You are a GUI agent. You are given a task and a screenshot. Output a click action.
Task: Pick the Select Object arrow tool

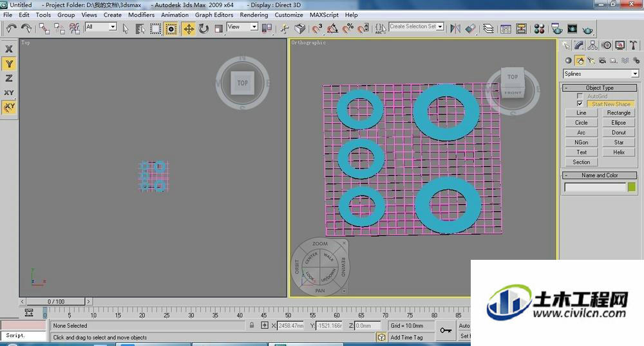pyautogui.click(x=126, y=28)
